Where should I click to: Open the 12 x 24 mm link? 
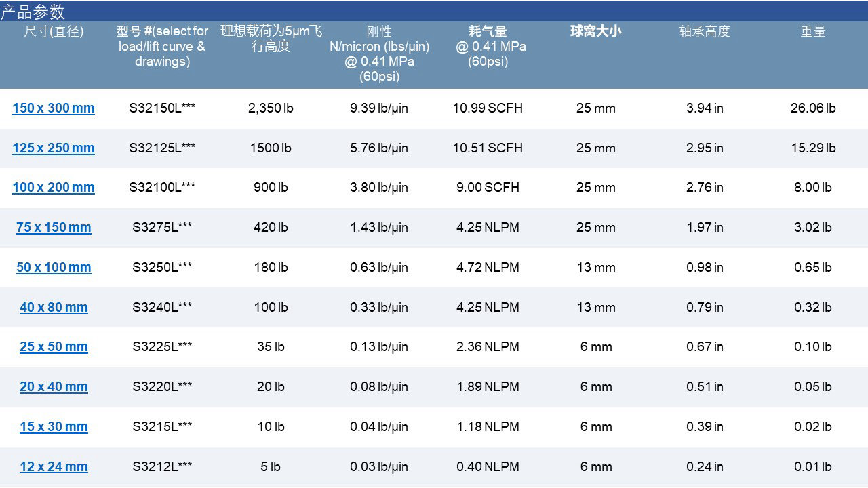point(54,467)
